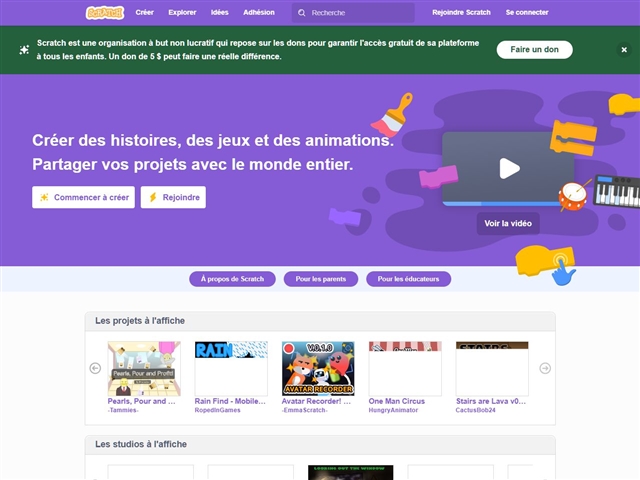This screenshot has width=640, height=480.
Task: Open Rain Find project thumbnail
Action: [x=231, y=369]
